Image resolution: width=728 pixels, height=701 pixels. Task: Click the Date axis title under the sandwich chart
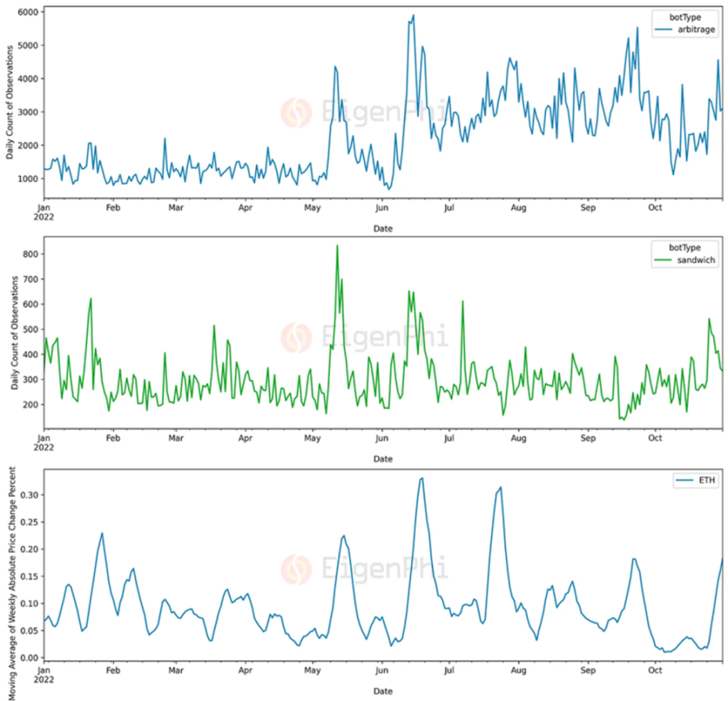point(383,458)
